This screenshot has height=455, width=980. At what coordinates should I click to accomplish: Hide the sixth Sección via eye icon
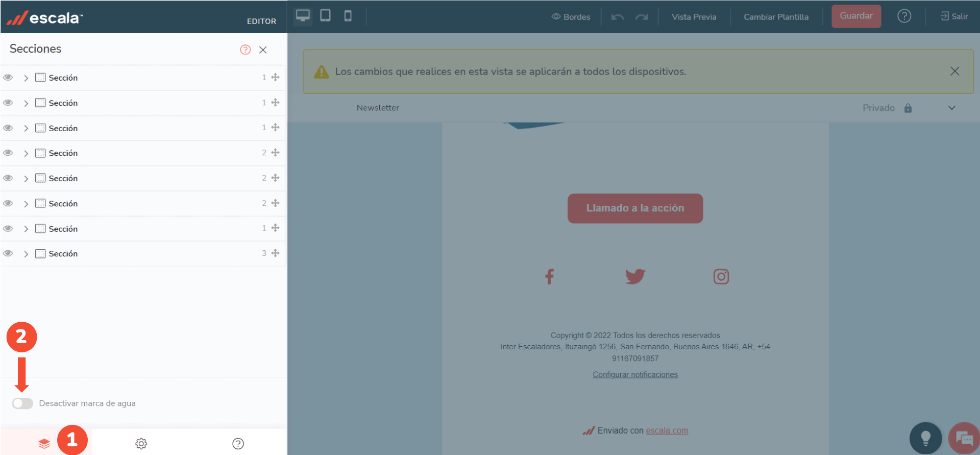[x=8, y=203]
